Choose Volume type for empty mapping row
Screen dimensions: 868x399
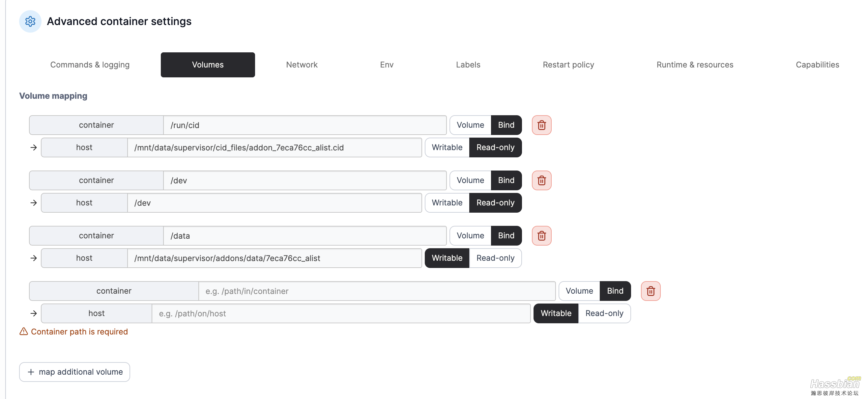579,291
